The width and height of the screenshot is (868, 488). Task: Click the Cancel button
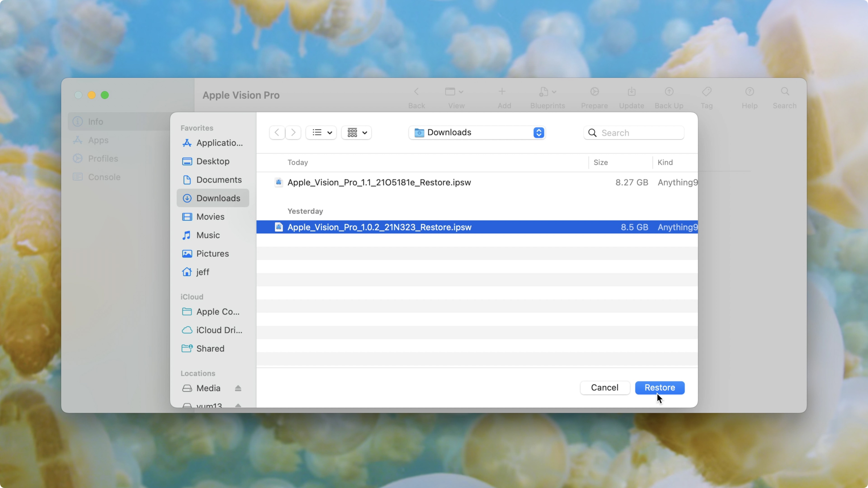coord(604,388)
